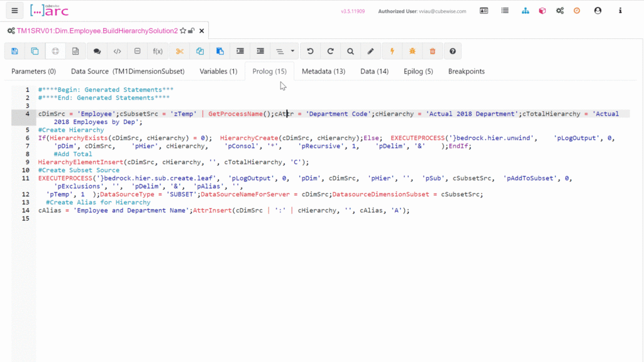This screenshot has height=362, width=644.
Task: Open the user account menu icon
Action: coord(597,11)
